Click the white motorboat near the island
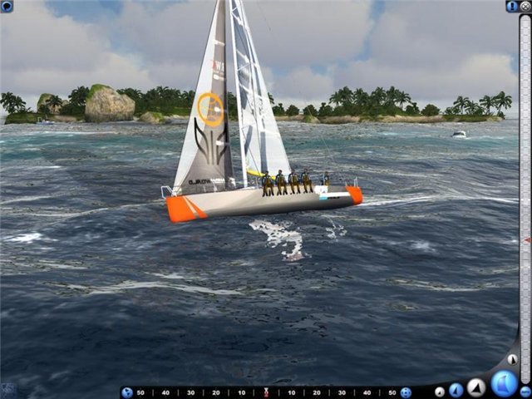The height and width of the screenshot is (399, 532). 459,133
